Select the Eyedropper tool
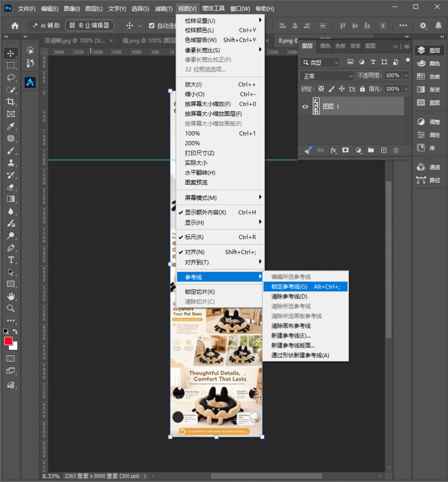The image size is (448, 482). coord(11,126)
